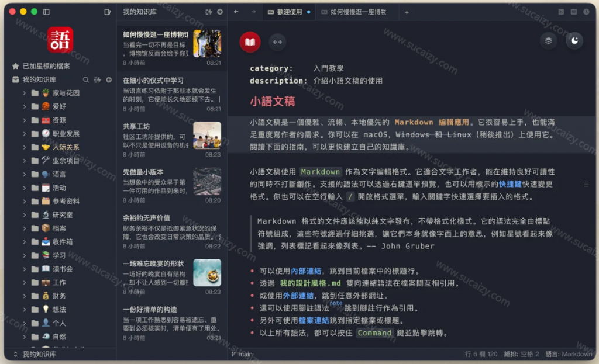
Task: Toggle the sidebar panel icon
Action: (46, 12)
